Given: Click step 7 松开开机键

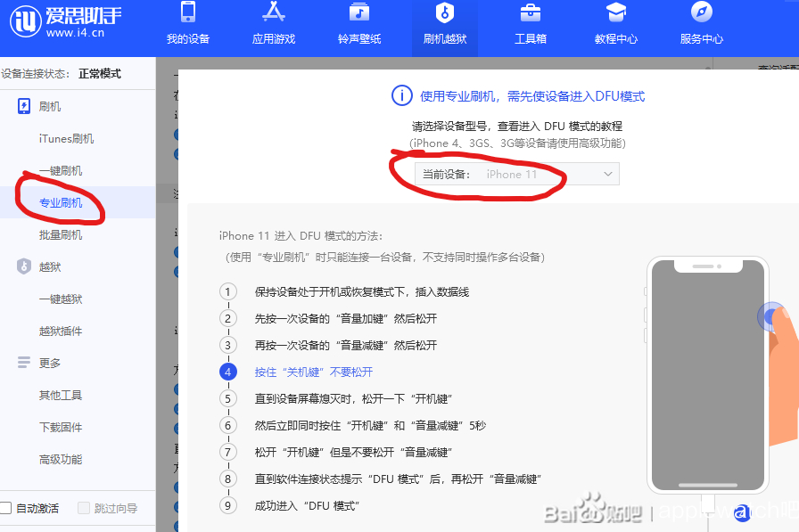Looking at the screenshot, I should 354,452.
